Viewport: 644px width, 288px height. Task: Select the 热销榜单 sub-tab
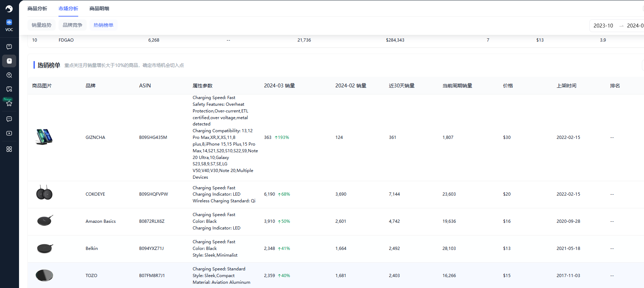(104, 25)
